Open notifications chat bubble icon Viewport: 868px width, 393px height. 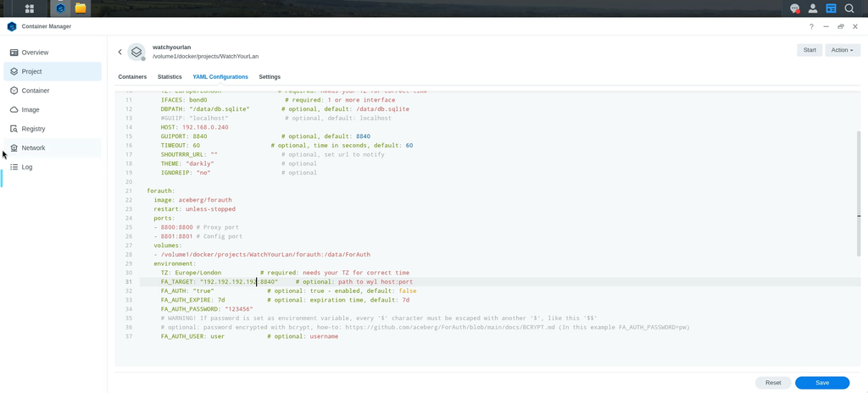[795, 8]
